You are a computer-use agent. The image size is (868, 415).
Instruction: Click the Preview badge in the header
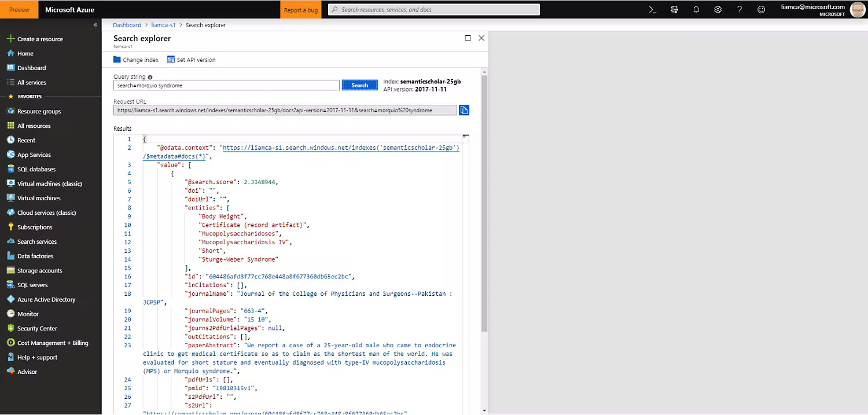pyautogui.click(x=19, y=10)
